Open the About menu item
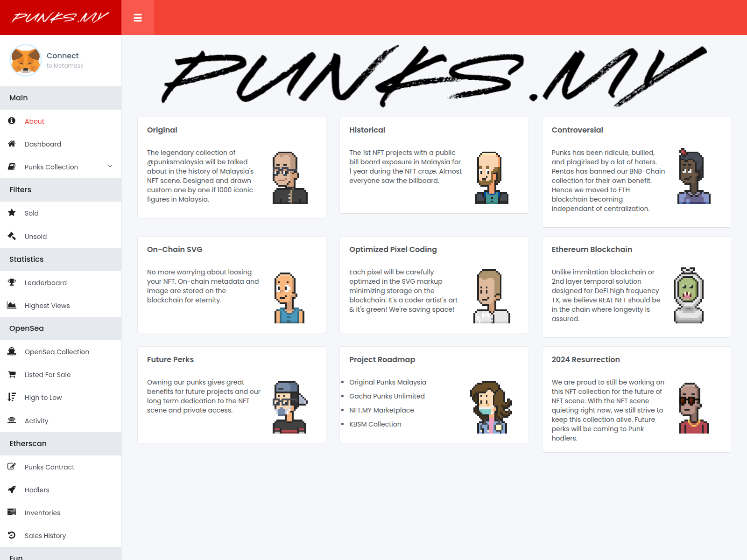The image size is (747, 560). coord(61,121)
